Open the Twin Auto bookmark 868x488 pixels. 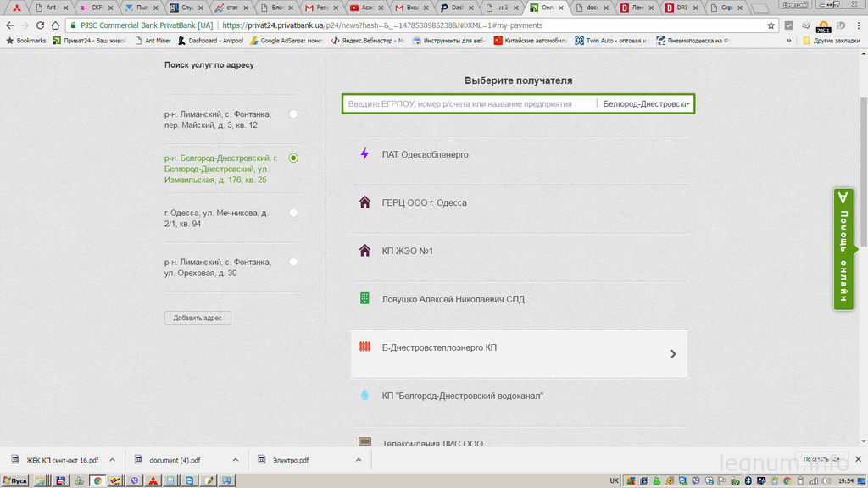[x=611, y=41]
